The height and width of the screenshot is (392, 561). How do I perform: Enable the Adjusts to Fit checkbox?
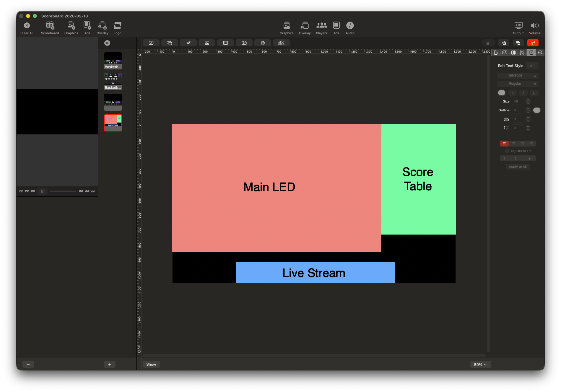(x=507, y=151)
